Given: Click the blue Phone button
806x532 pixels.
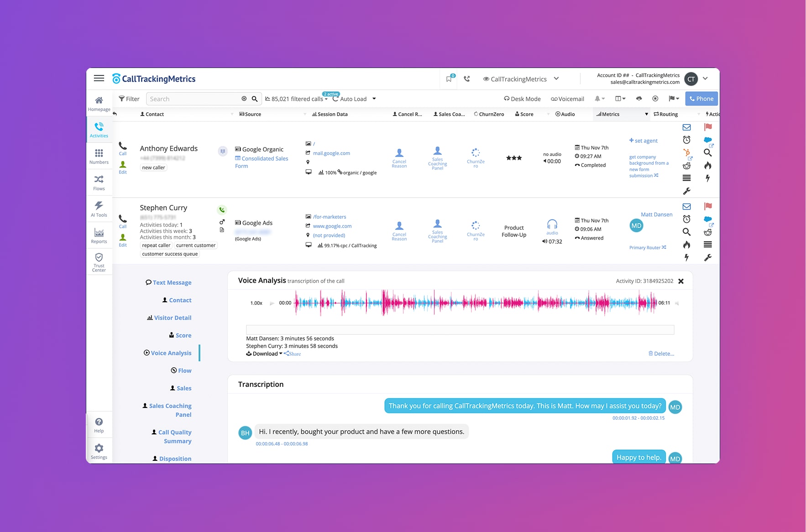Looking at the screenshot, I should click(x=701, y=99).
